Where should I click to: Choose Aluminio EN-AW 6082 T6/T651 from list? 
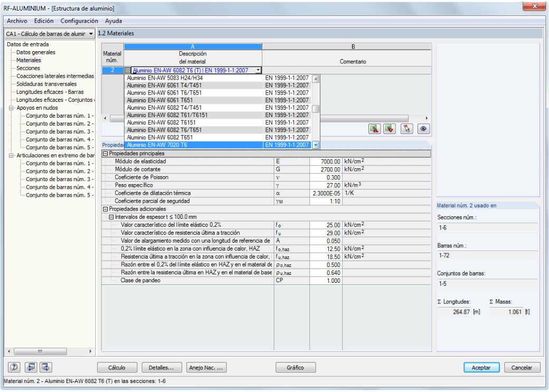218,130
